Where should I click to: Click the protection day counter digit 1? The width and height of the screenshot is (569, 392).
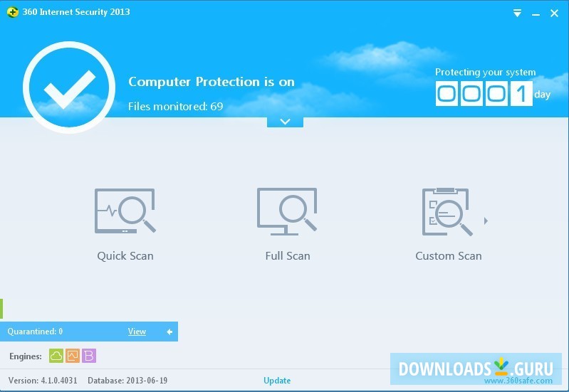tap(521, 94)
